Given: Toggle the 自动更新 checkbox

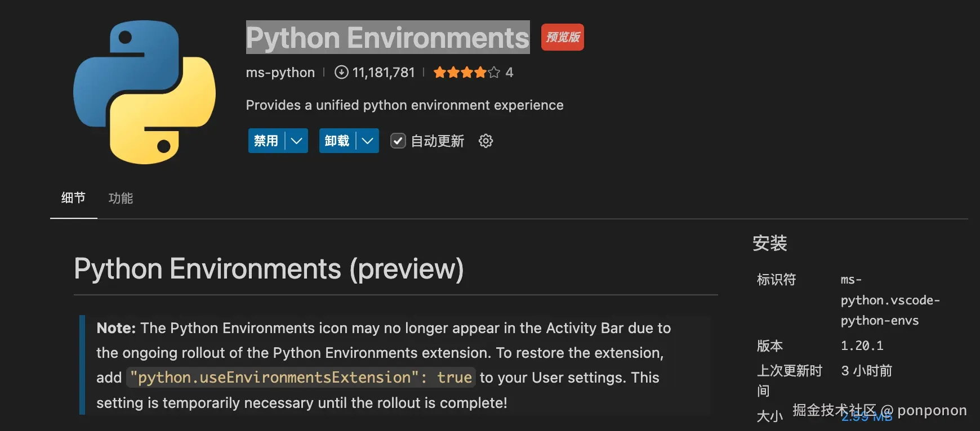Looking at the screenshot, I should tap(398, 141).
